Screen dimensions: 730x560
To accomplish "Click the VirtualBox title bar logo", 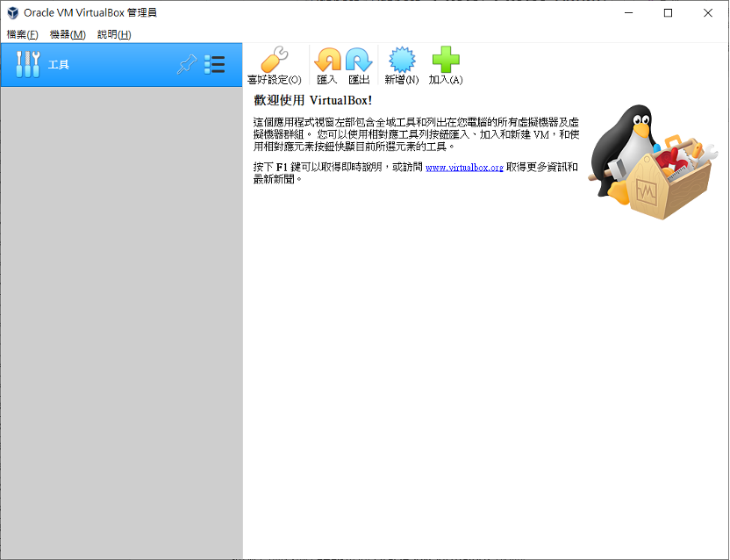I will tap(12, 12).
